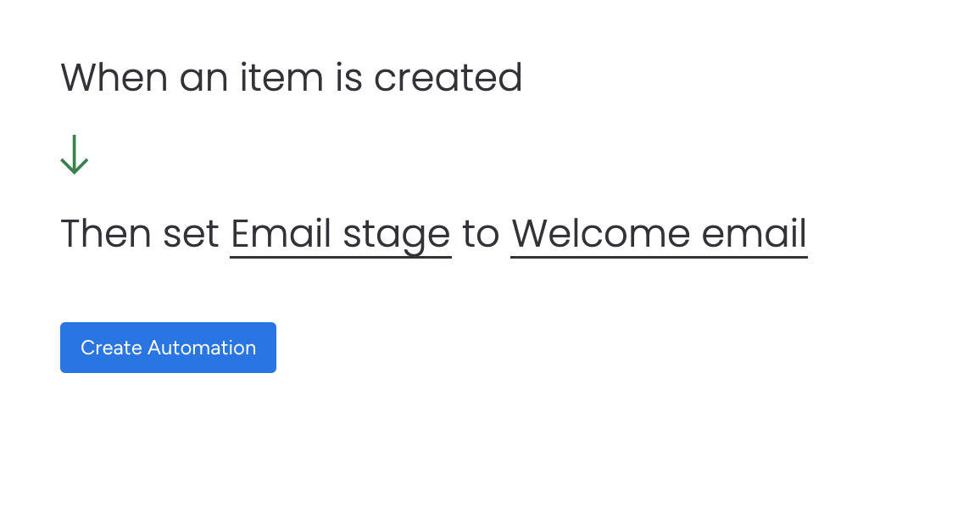Click the word 'stage' in Email stage
This screenshot has height=507, width=980.
[397, 237]
